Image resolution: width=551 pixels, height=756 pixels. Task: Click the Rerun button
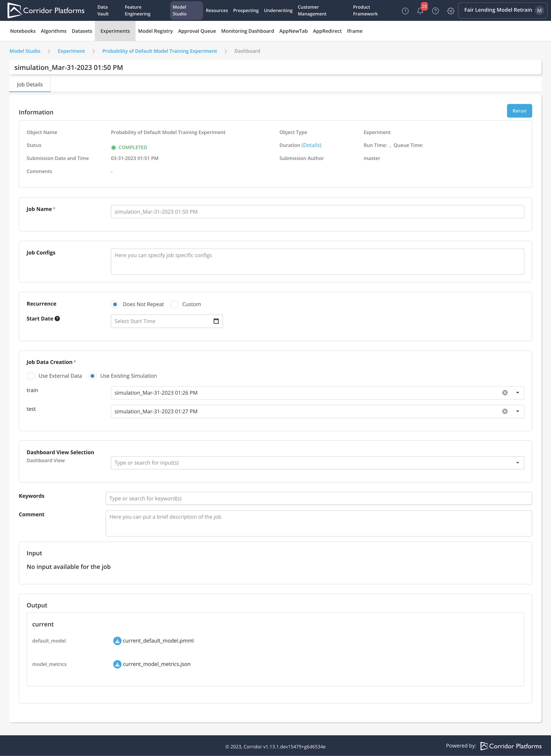click(x=519, y=111)
